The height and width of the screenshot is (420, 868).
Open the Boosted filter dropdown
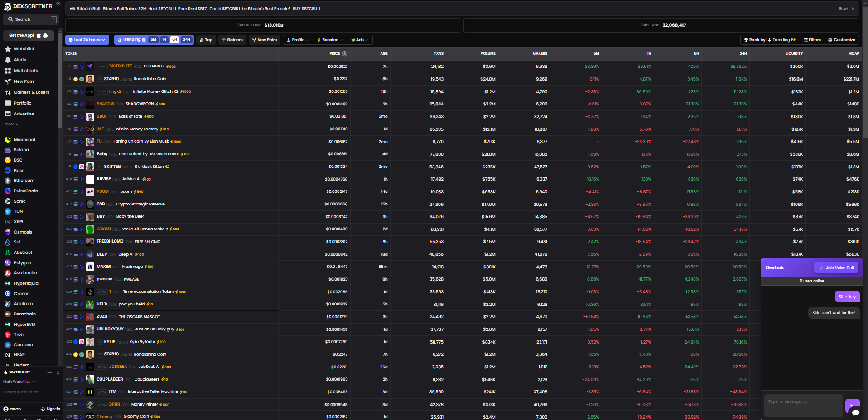pos(330,40)
